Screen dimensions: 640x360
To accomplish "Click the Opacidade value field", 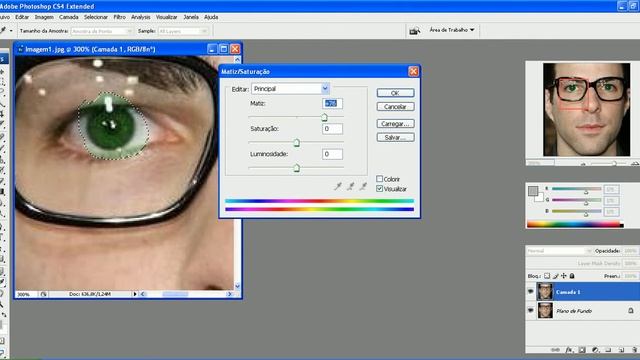I will [631, 251].
